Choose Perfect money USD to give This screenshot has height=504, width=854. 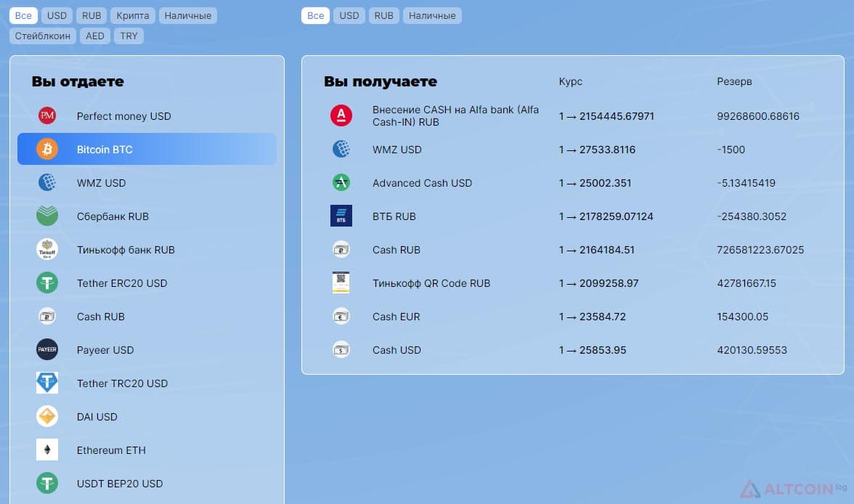click(147, 115)
